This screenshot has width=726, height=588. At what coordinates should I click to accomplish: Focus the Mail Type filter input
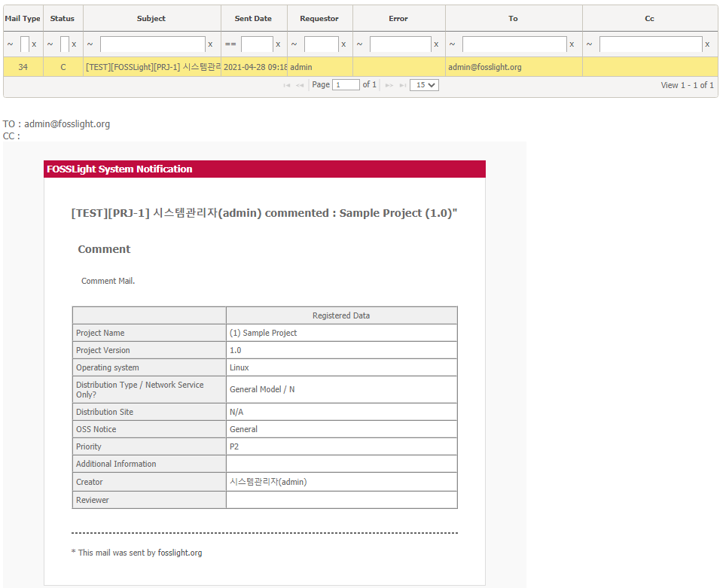tap(25, 44)
